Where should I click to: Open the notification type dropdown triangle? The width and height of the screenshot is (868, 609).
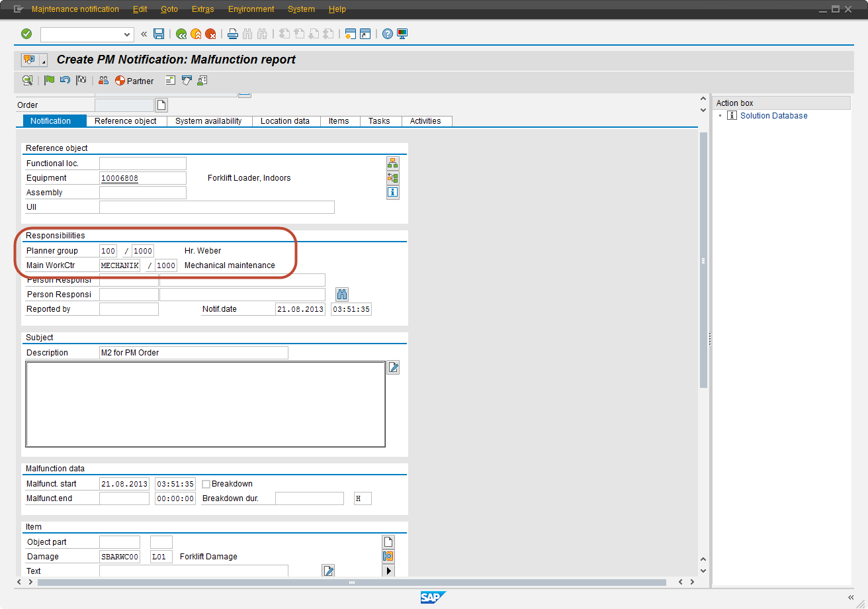point(44,62)
